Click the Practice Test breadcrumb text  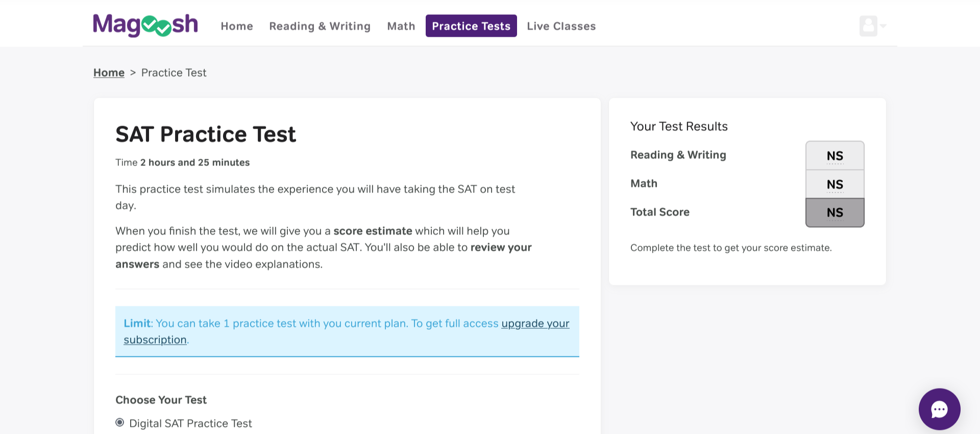coord(174,73)
